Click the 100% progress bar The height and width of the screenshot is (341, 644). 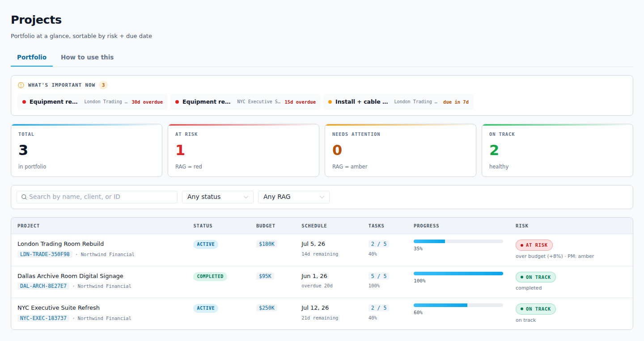click(458, 274)
